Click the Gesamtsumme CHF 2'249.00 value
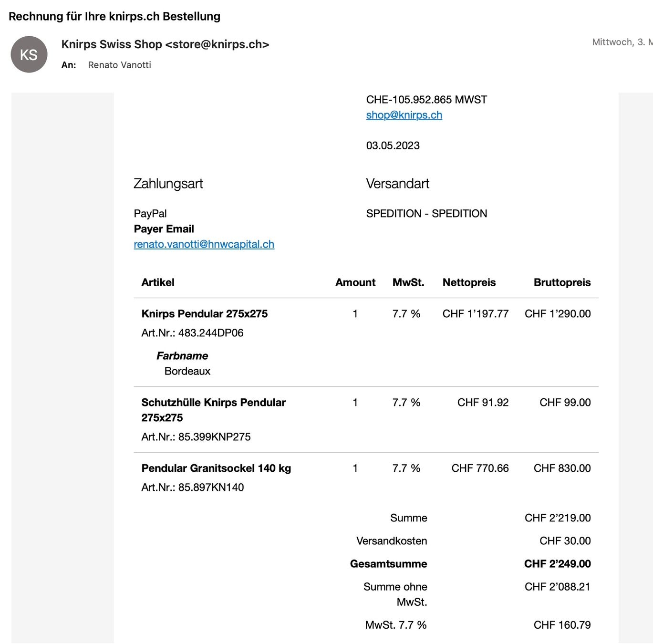Viewport: 653px width, 644px height. (x=557, y=564)
